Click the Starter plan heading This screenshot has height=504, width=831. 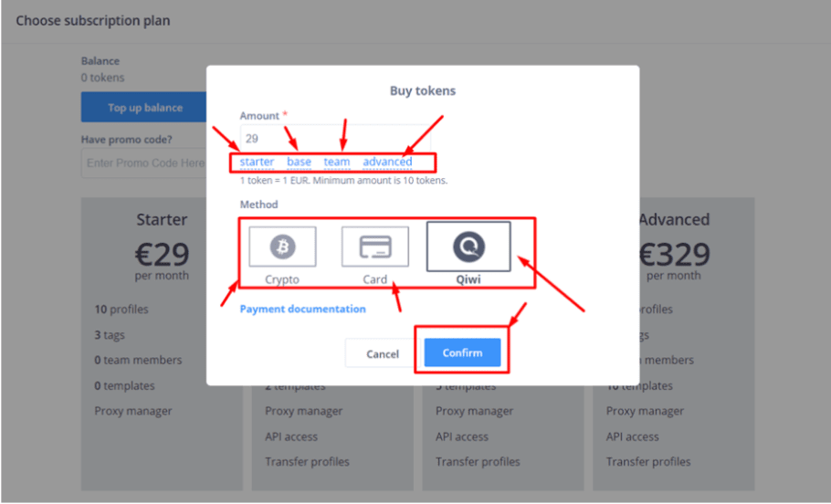[162, 219]
